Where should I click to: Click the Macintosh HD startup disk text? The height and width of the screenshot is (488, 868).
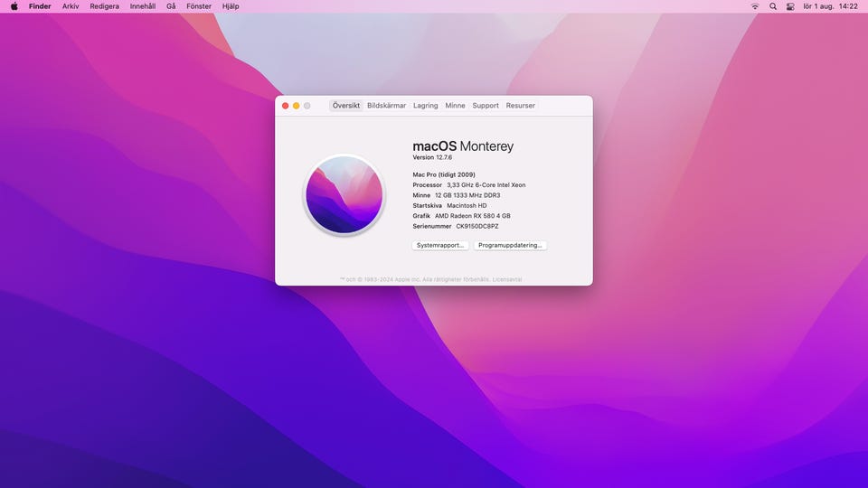coord(467,205)
